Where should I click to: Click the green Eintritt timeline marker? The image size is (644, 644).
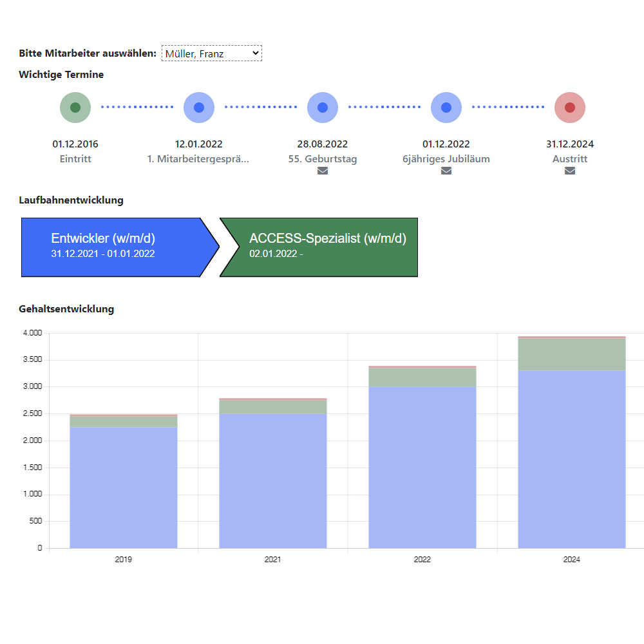tap(75, 108)
